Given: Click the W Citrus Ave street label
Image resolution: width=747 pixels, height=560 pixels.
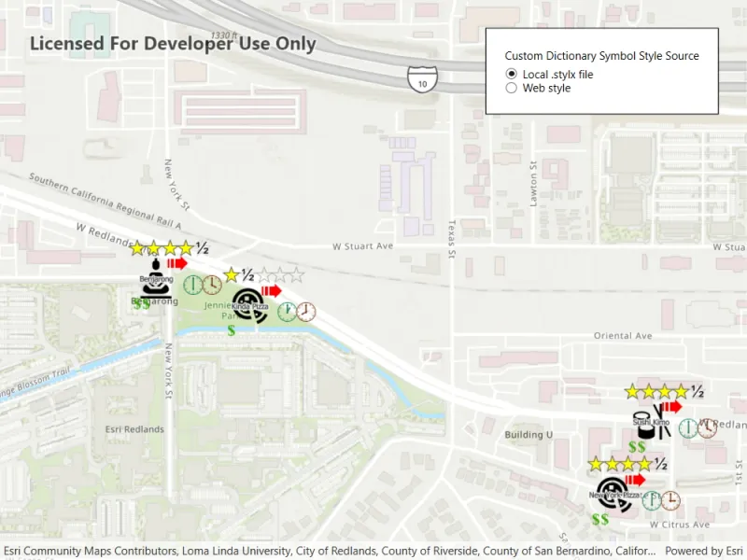Looking at the screenshot, I should point(680,525).
